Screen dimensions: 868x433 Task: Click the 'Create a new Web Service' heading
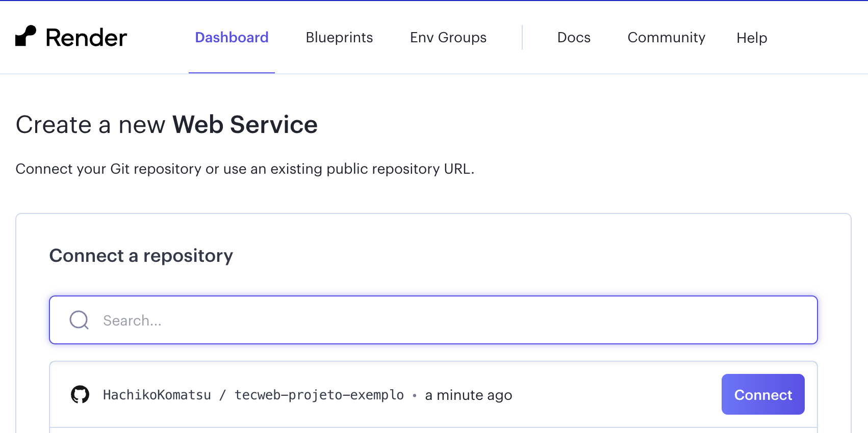tap(167, 125)
